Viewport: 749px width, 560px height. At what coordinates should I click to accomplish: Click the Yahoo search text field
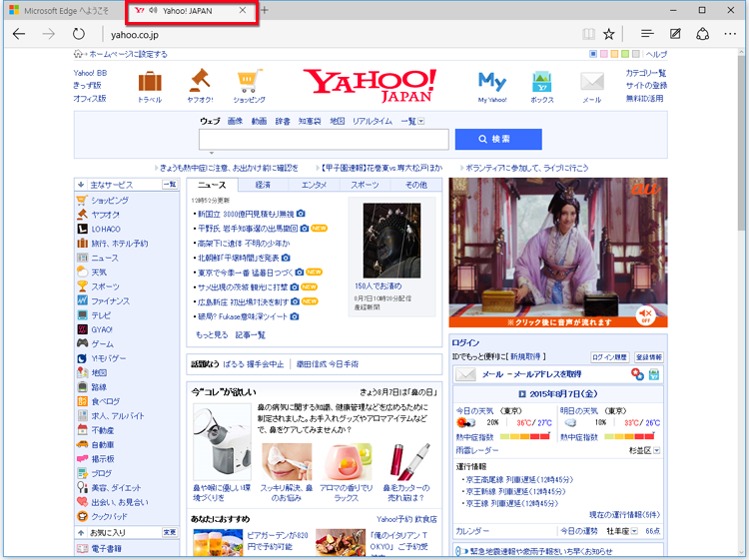324,139
